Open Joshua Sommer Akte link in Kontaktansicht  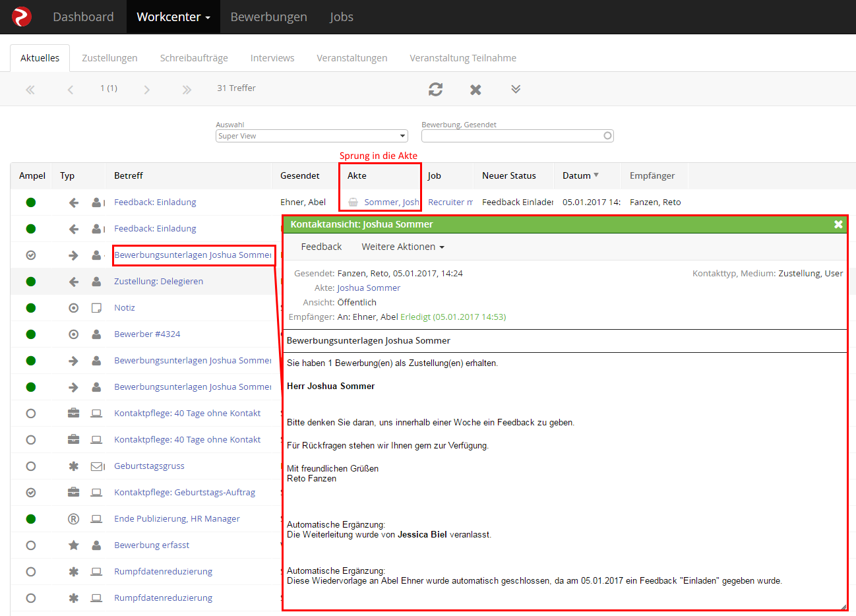[369, 288]
